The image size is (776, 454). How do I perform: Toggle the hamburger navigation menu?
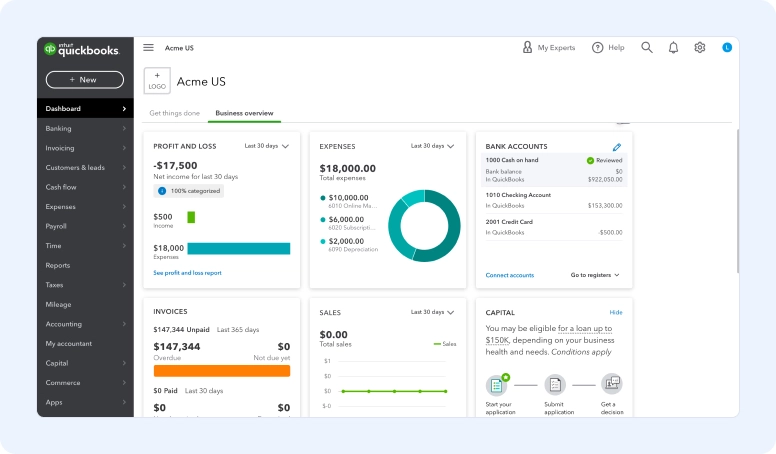point(148,48)
